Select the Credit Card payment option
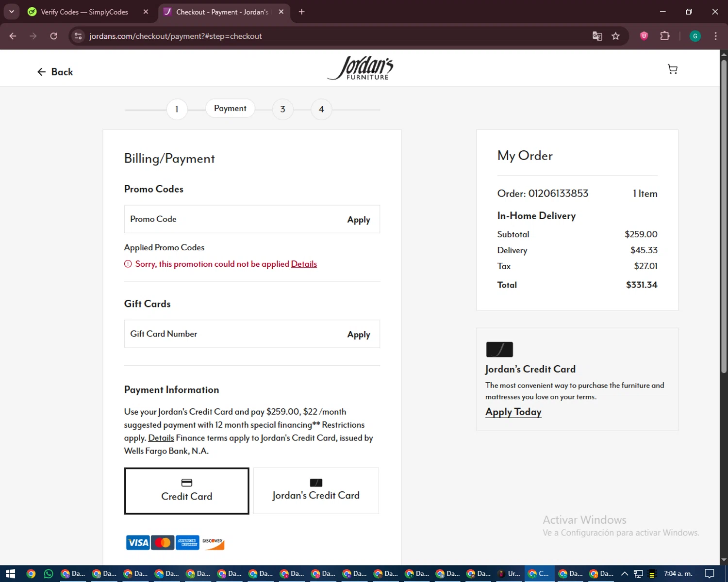Screen dimensions: 728x582 pos(187,491)
